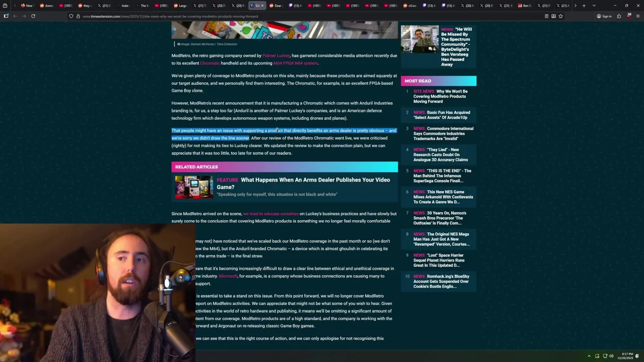Click the Sign in account button

604,16
